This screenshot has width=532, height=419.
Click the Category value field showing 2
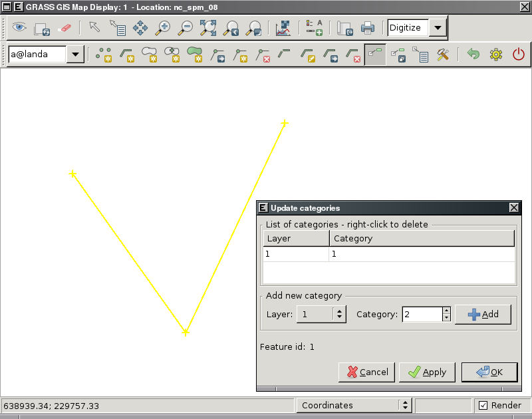tap(422, 314)
